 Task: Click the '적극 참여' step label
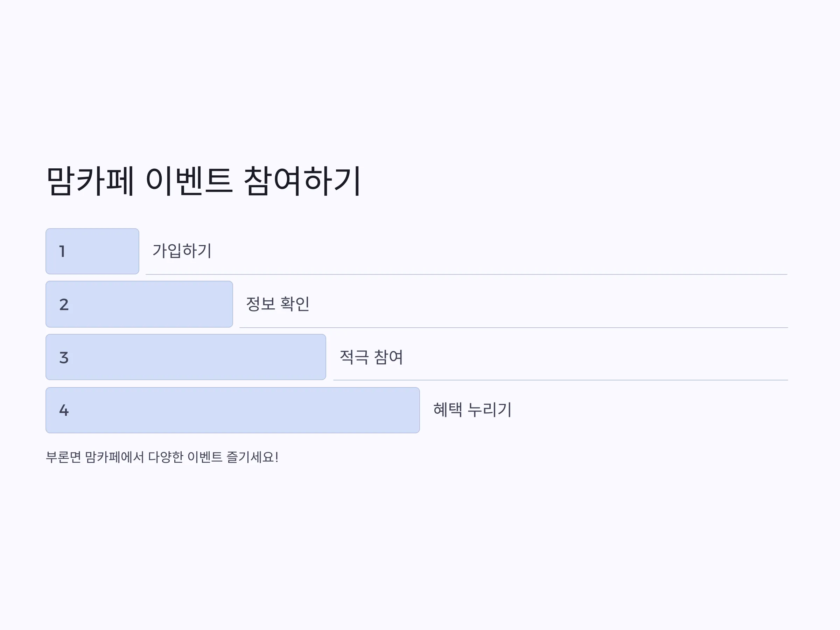point(371,357)
